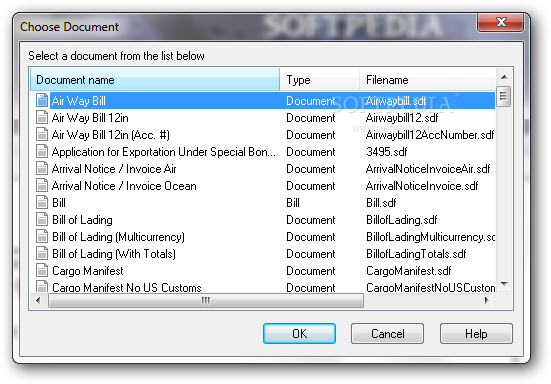
Task: Select the Bill document name
Action: tap(59, 203)
